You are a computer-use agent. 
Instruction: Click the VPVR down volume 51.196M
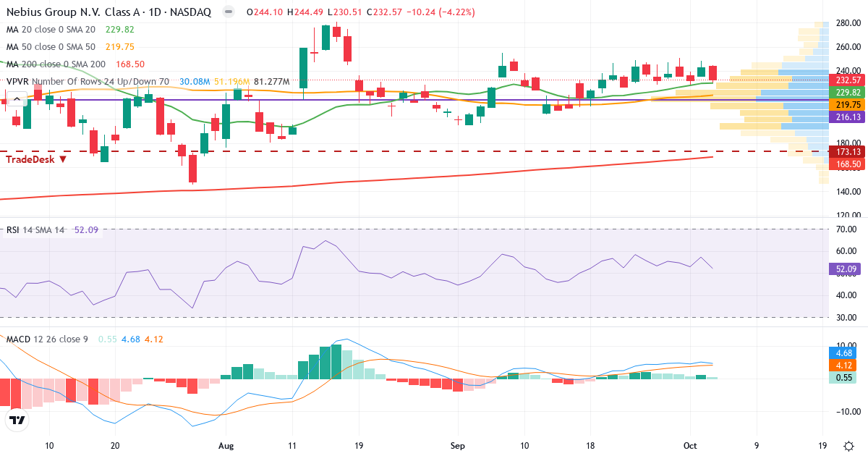click(x=231, y=81)
